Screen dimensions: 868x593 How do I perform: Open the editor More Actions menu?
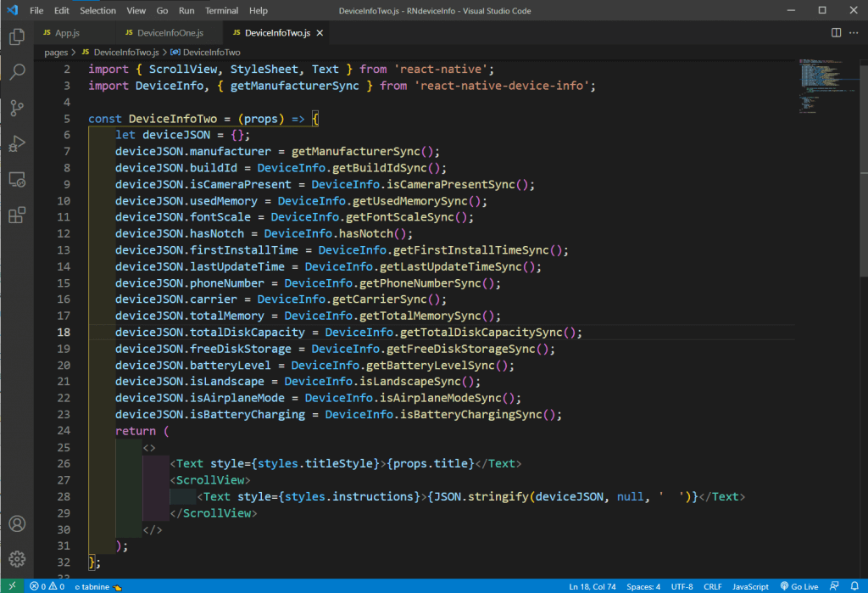(x=854, y=32)
